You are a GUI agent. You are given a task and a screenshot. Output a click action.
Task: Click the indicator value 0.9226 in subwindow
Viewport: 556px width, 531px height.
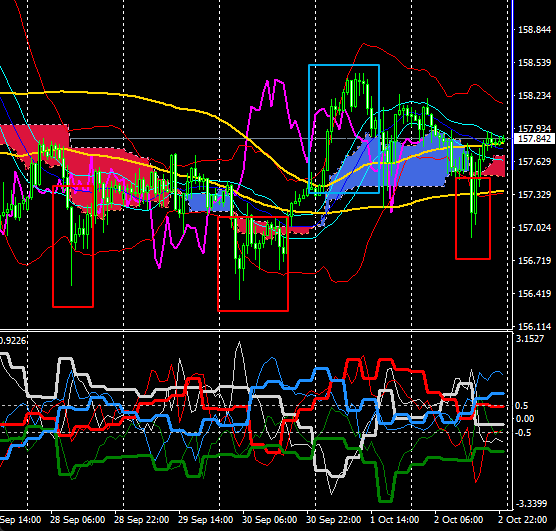coord(13,341)
